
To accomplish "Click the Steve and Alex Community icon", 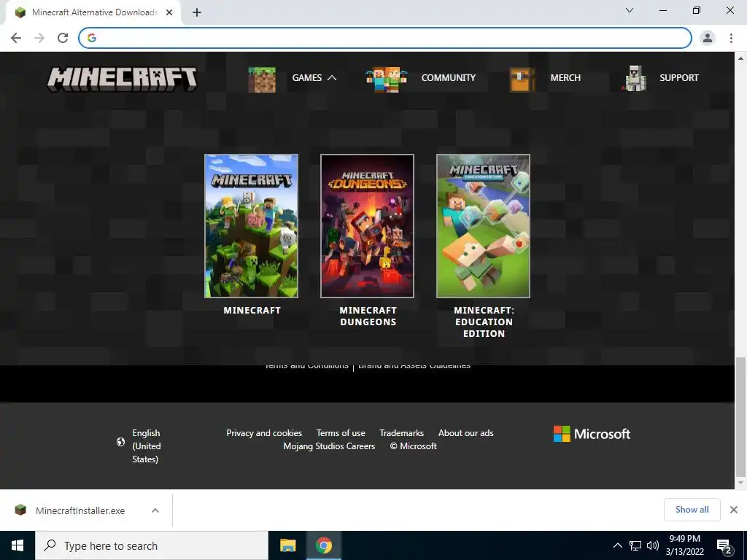I will [x=386, y=79].
